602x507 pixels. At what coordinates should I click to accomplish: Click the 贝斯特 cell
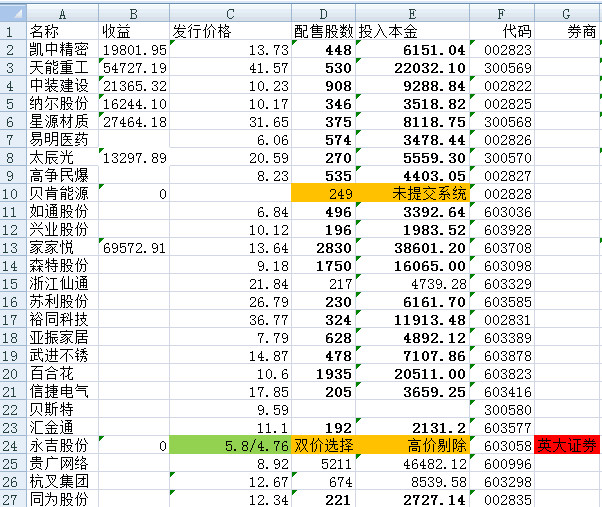tap(63, 410)
